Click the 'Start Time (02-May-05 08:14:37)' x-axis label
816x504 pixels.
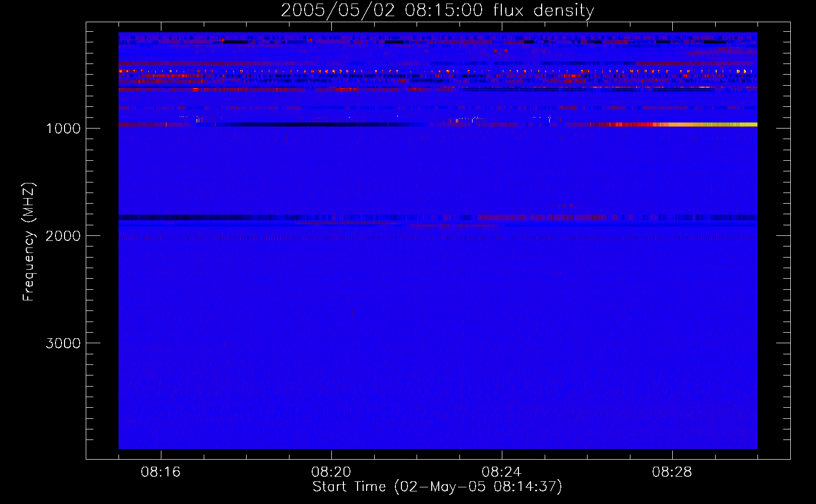(437, 487)
